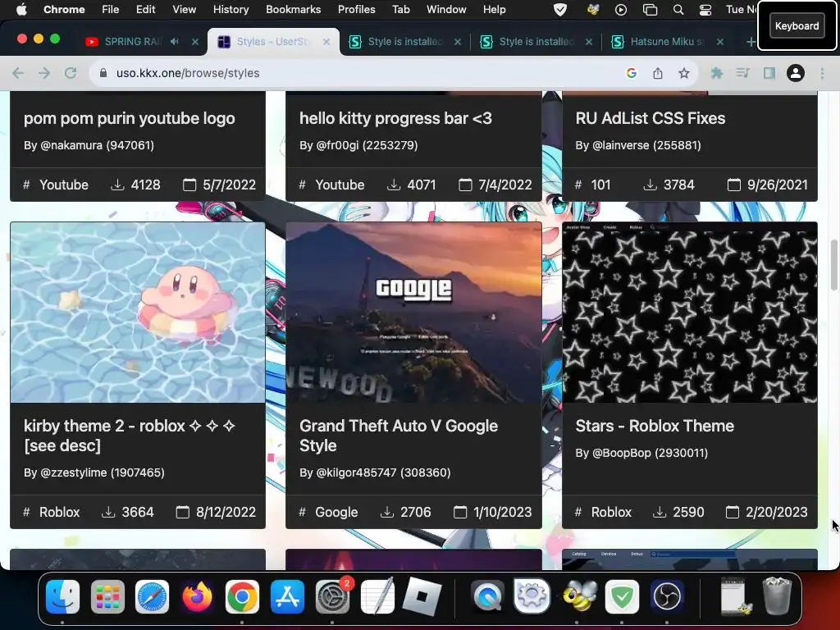Open 'pom pom purin youtube logo' style
Viewport: 840px width, 630px height.
[x=129, y=118]
